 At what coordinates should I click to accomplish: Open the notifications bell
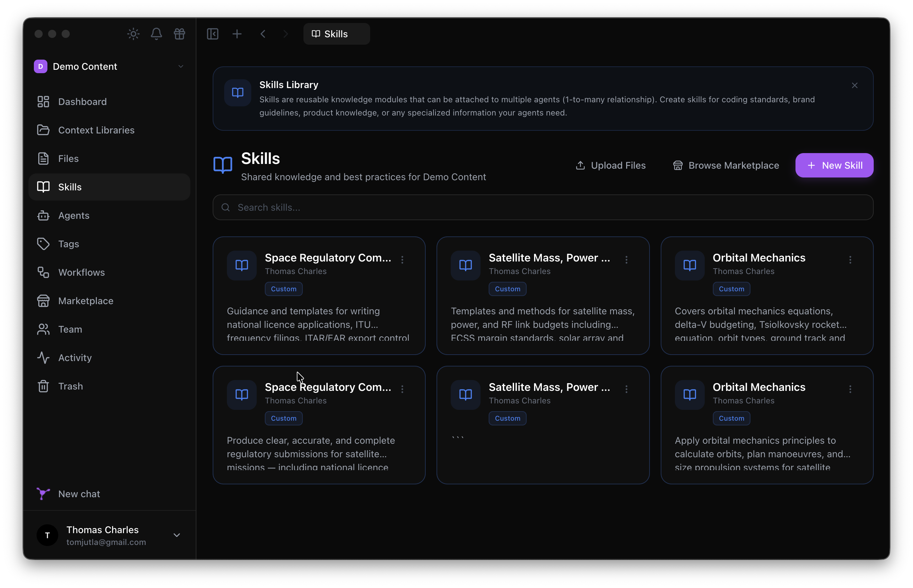[x=156, y=34]
